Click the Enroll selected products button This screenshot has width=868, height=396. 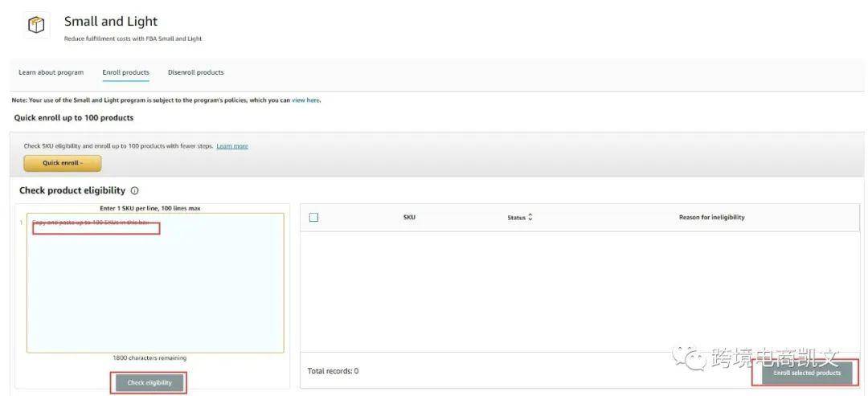(806, 374)
